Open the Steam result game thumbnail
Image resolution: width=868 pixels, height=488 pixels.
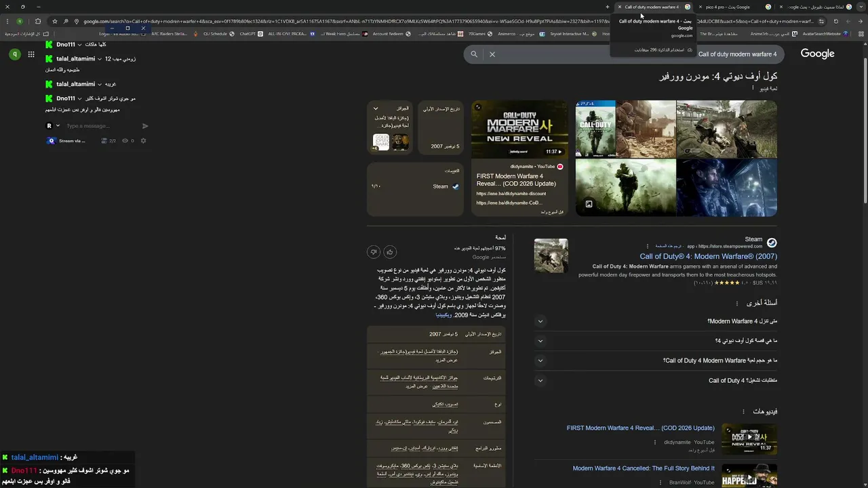[551, 256]
